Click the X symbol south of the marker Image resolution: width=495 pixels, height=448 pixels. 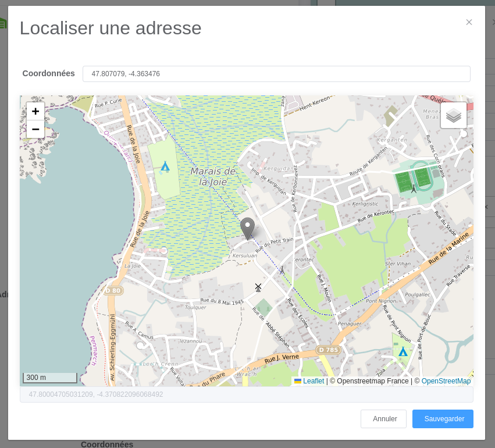pos(258,286)
